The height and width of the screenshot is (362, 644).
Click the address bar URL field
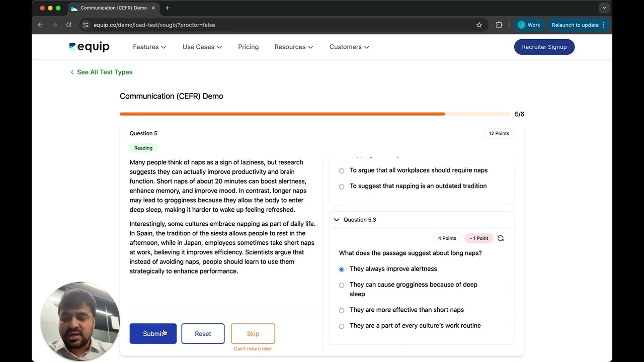click(282, 25)
